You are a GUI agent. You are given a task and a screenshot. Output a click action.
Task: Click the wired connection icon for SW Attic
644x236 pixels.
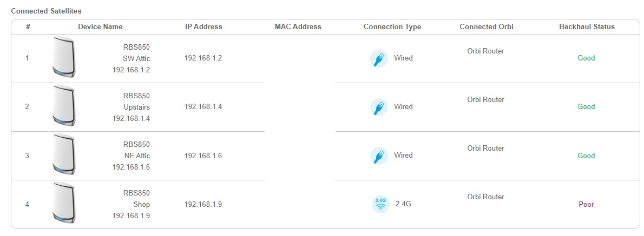pos(379,58)
